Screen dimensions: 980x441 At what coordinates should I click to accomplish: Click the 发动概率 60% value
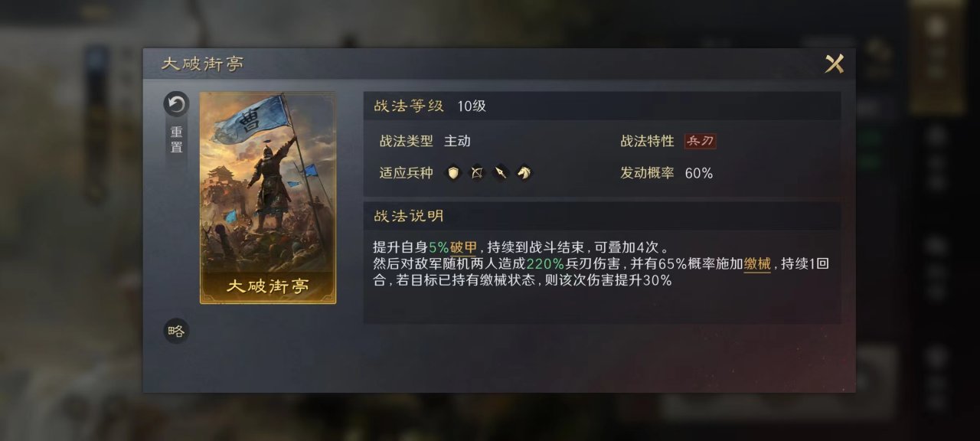[x=699, y=174]
